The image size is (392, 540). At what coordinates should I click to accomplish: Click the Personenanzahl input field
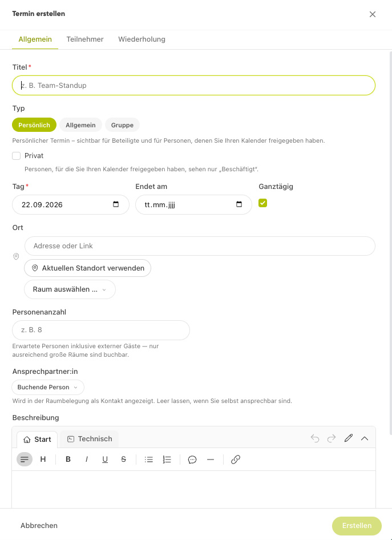point(101,330)
